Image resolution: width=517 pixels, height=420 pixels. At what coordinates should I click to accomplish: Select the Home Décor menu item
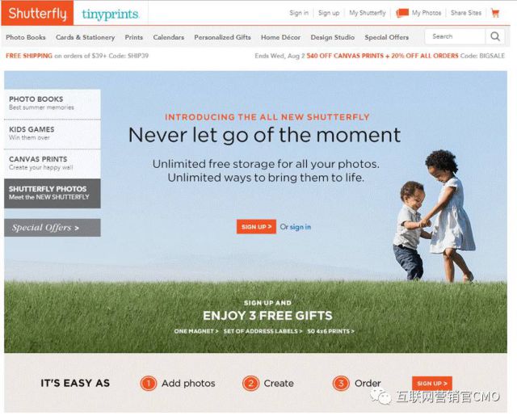[280, 37]
